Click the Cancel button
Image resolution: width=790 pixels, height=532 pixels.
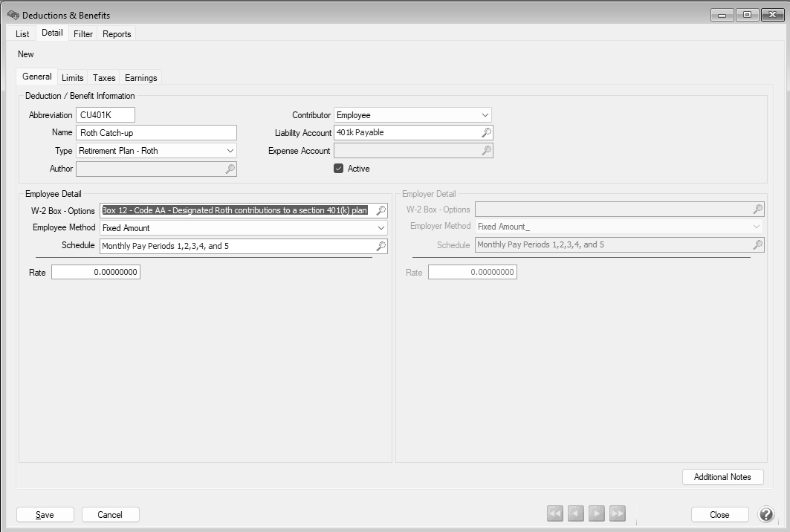pos(110,514)
